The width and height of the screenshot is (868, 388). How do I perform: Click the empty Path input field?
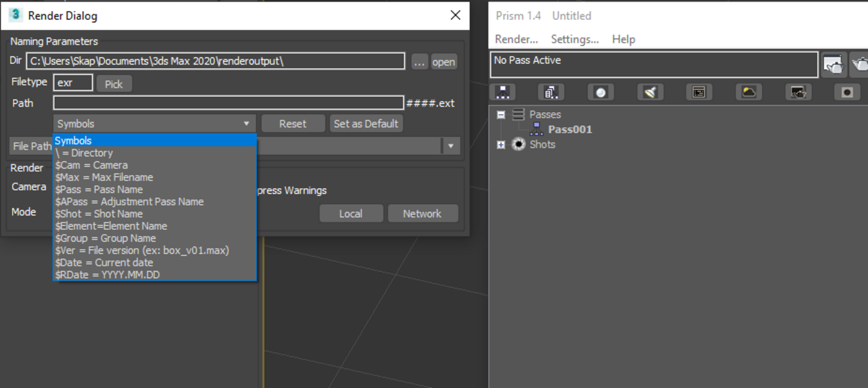click(x=228, y=103)
